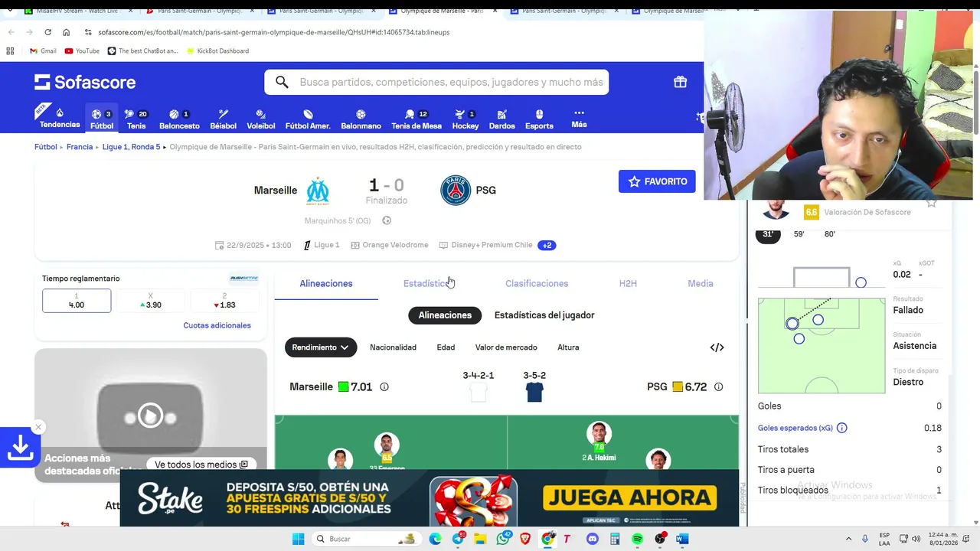Open the Tendencias sport section

click(x=59, y=118)
